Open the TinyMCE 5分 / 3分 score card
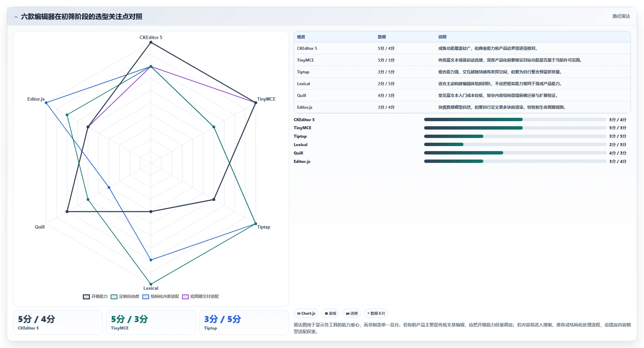Image resolution: width=644 pixels, height=348 pixels. point(151,322)
